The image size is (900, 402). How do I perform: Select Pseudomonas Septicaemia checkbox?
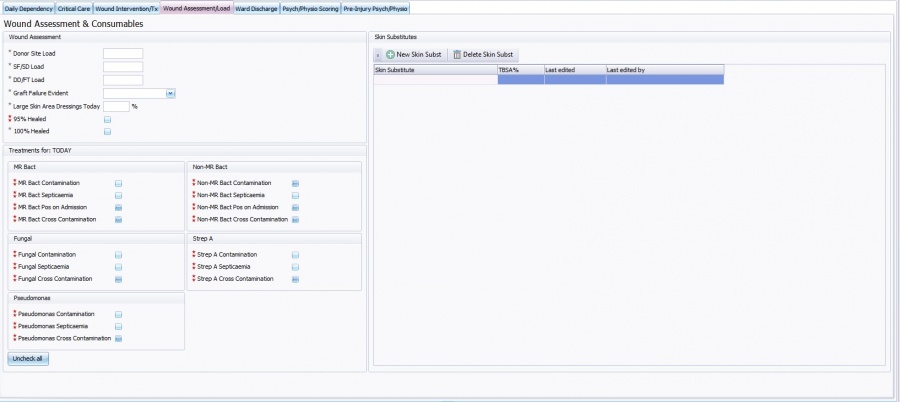pyautogui.click(x=118, y=326)
